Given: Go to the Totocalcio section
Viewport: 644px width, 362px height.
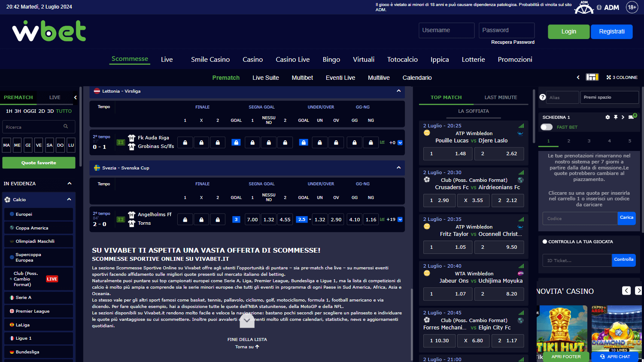Looking at the screenshot, I should (402, 60).
